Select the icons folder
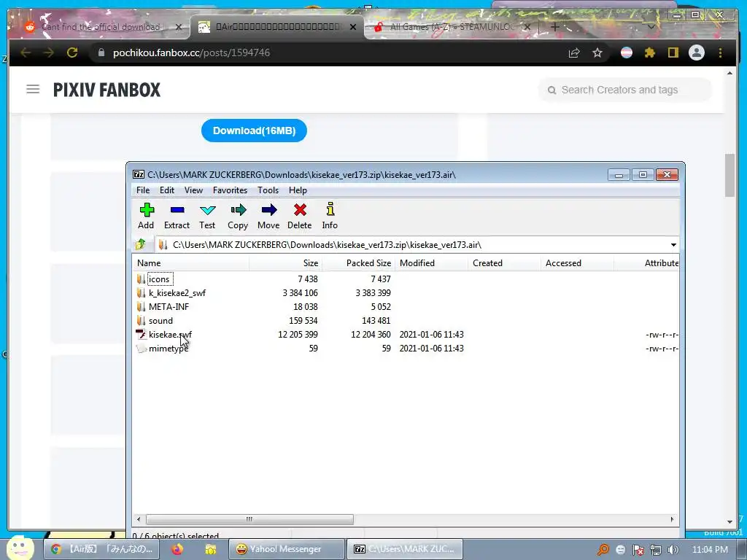 (x=159, y=279)
